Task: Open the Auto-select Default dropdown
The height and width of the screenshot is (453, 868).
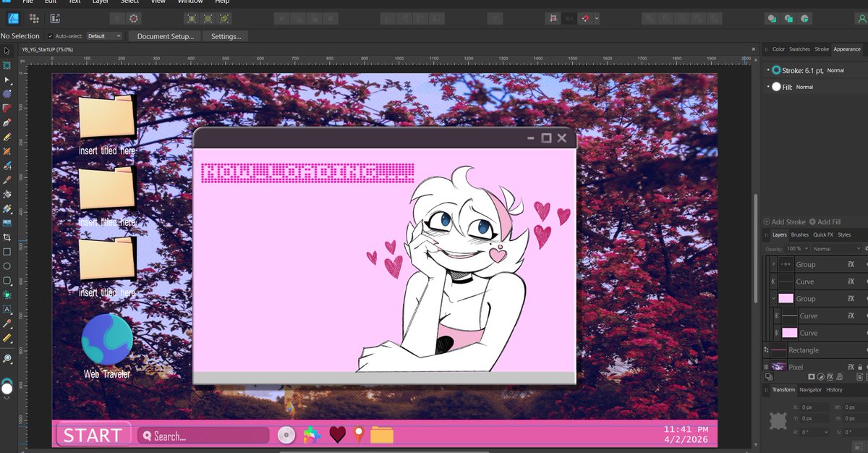Action: (x=105, y=35)
